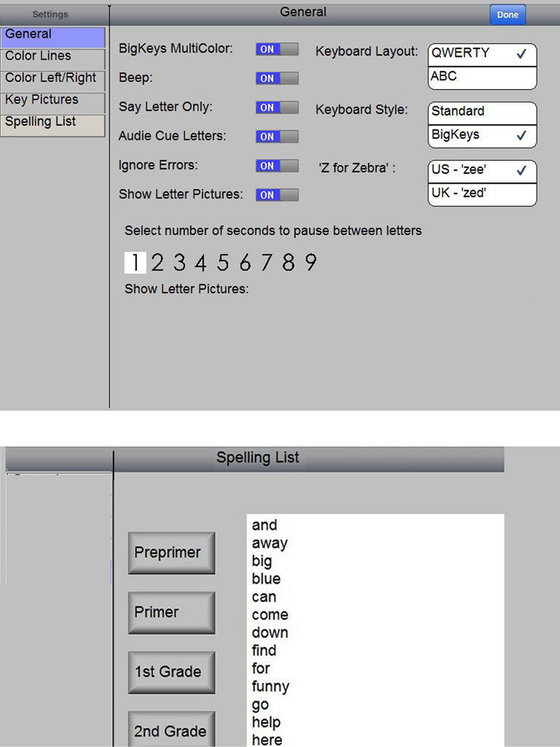This screenshot has height=747, width=560.
Task: Toggle the Beep switch
Action: pyautogui.click(x=277, y=78)
